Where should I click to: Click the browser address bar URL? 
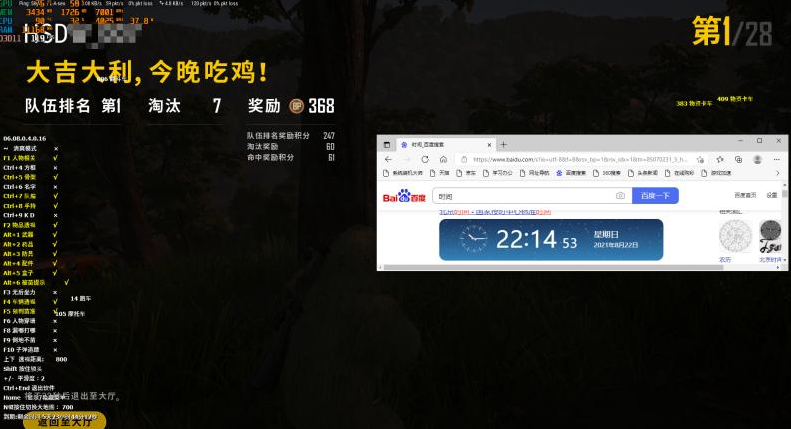(x=580, y=159)
